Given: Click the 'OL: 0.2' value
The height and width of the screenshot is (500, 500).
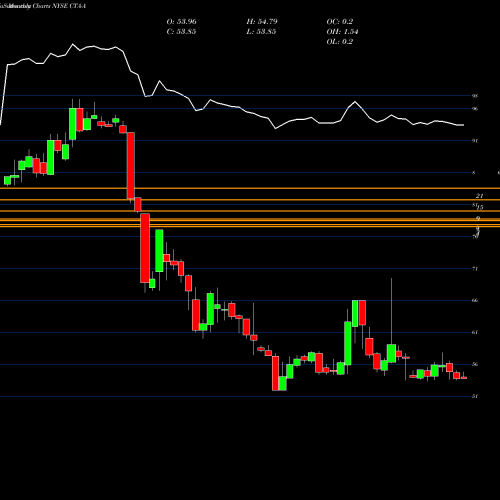Looking at the screenshot, I should pyautogui.click(x=339, y=42).
